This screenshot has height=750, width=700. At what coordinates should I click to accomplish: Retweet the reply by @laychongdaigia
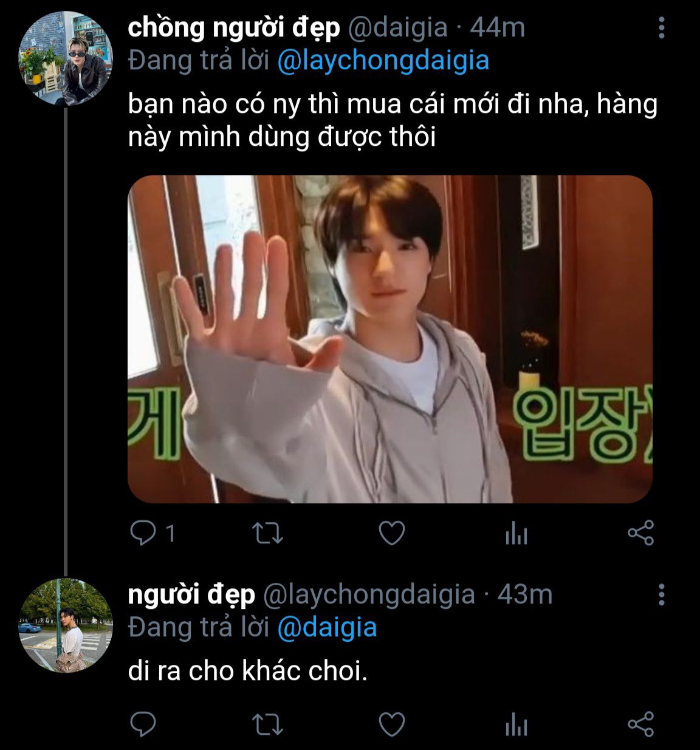tap(267, 724)
